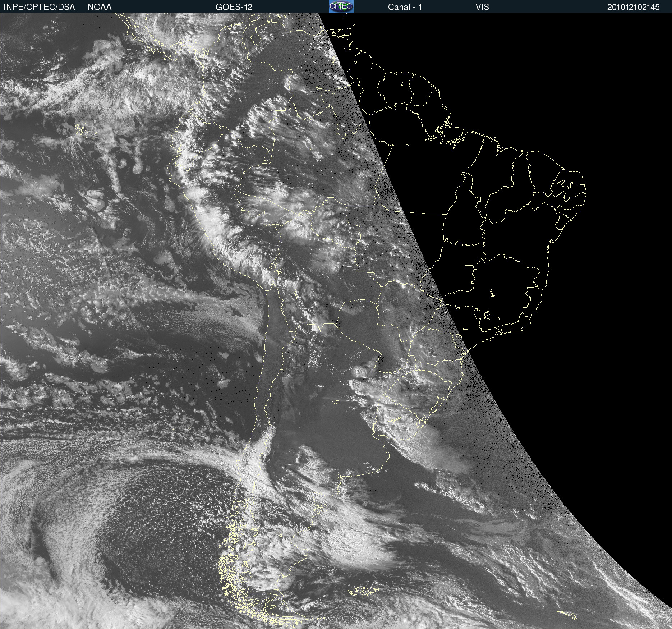Click the INPE/CPTEC/DSA header label
The width and height of the screenshot is (672, 629).
(39, 7)
